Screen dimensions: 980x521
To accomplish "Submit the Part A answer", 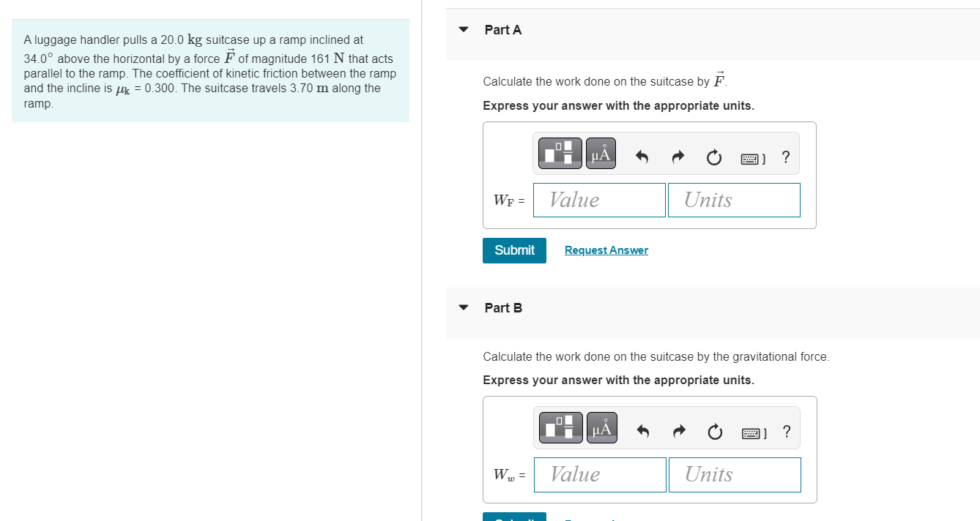I will pyautogui.click(x=514, y=250).
